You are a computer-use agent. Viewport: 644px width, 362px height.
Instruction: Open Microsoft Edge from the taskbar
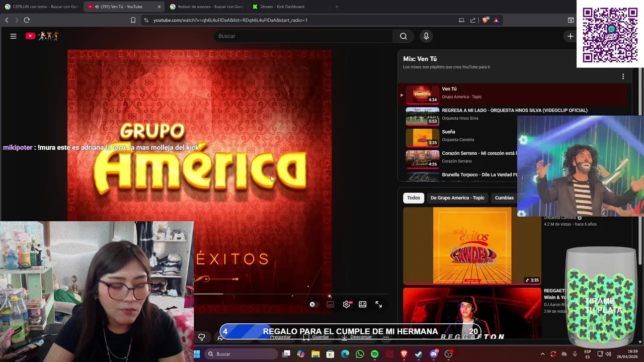tap(345, 354)
